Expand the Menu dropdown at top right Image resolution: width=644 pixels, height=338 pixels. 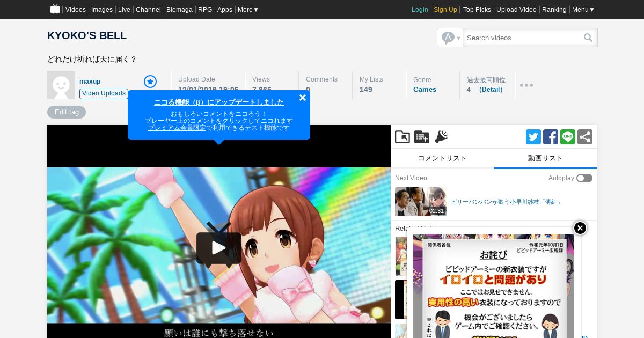583,10
